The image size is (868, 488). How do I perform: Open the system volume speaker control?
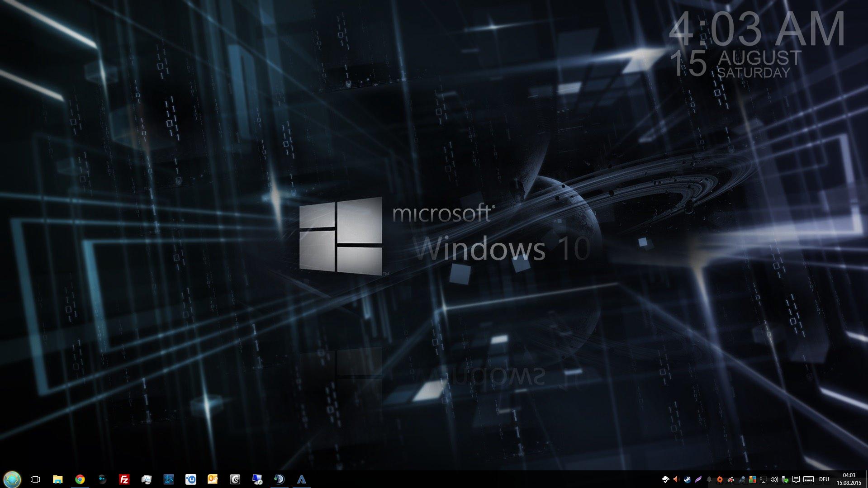774,479
